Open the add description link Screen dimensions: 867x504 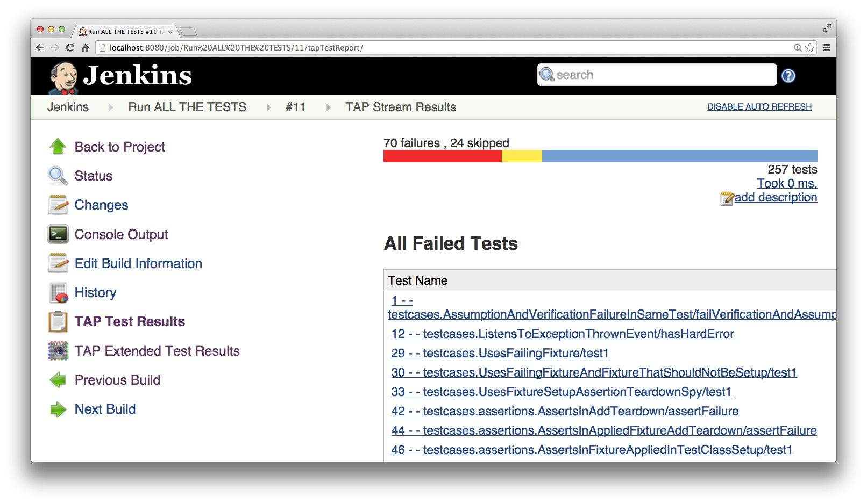point(775,198)
